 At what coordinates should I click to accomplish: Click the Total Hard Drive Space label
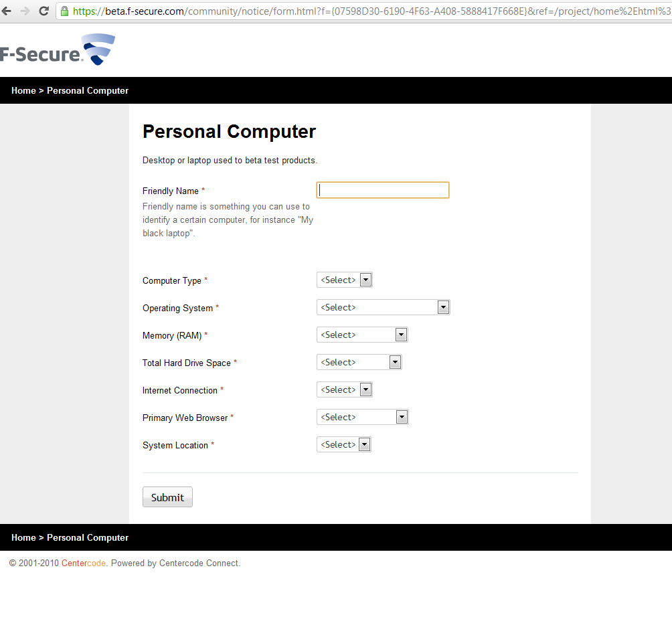187,363
